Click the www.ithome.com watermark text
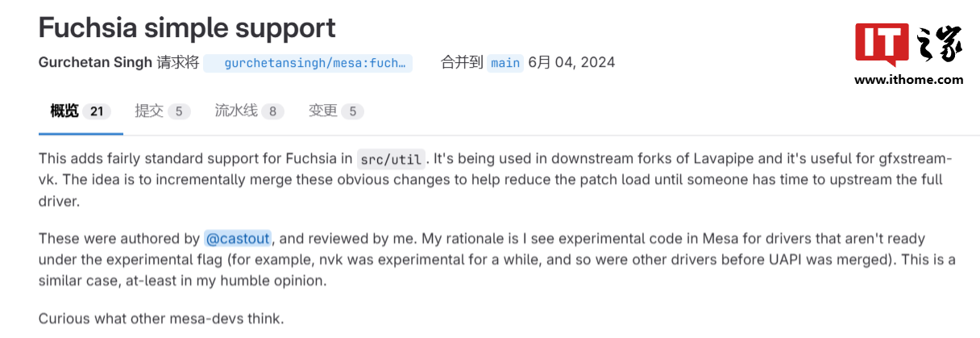The height and width of the screenshot is (338, 980). point(908,80)
